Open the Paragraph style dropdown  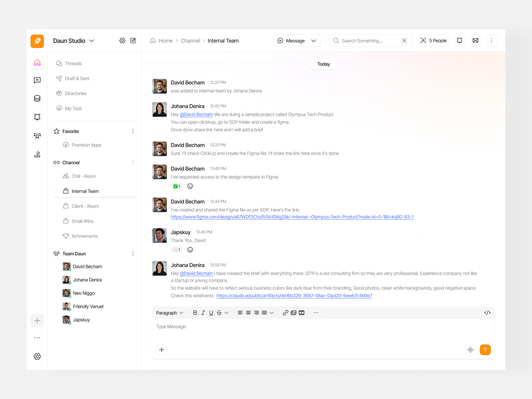point(169,313)
